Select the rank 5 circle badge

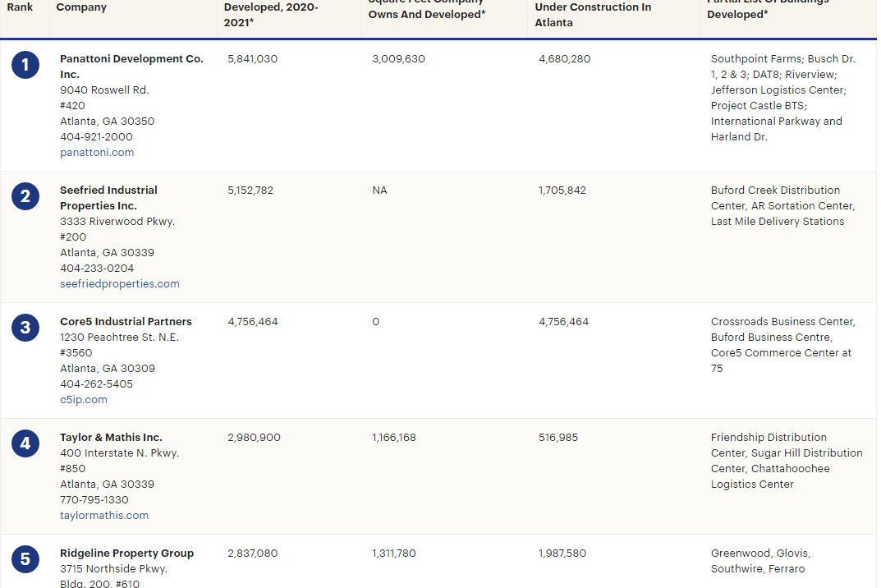coord(25,559)
